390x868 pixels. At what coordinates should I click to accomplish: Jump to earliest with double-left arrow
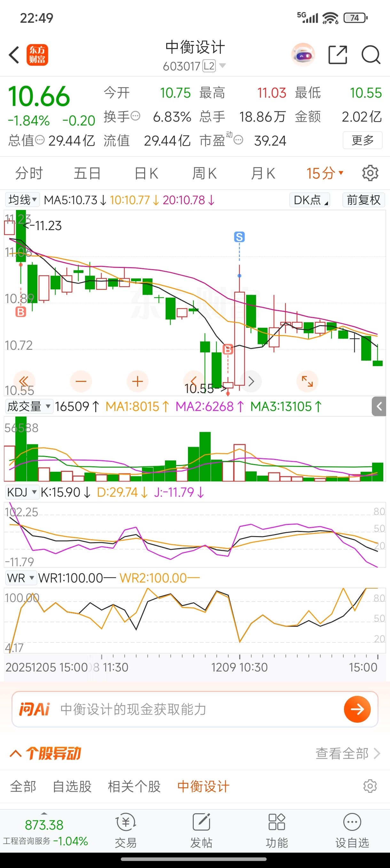click(x=24, y=382)
